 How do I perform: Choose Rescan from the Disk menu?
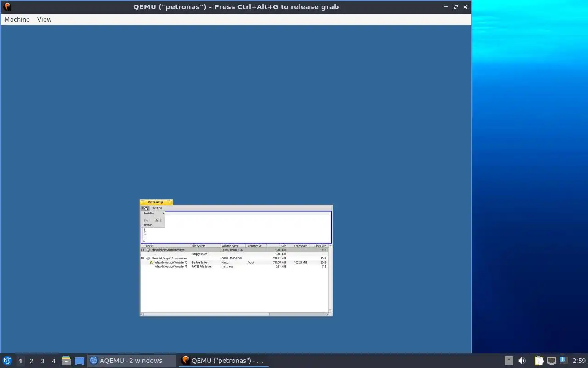click(x=153, y=225)
